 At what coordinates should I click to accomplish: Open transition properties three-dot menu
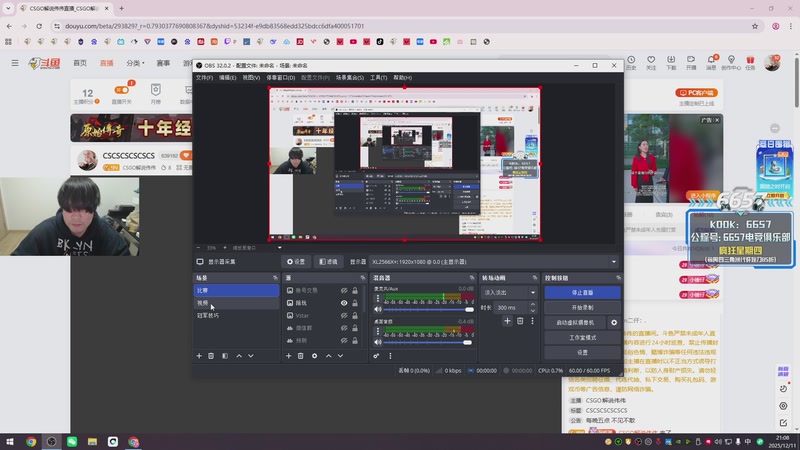(x=532, y=321)
